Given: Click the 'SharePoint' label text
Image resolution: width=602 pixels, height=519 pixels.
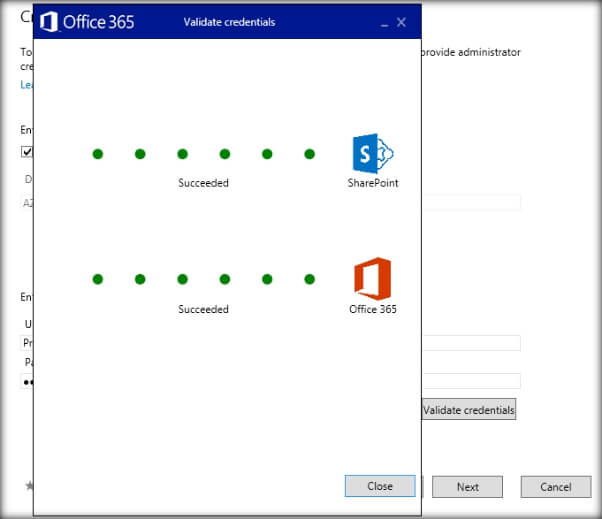Looking at the screenshot, I should (373, 183).
